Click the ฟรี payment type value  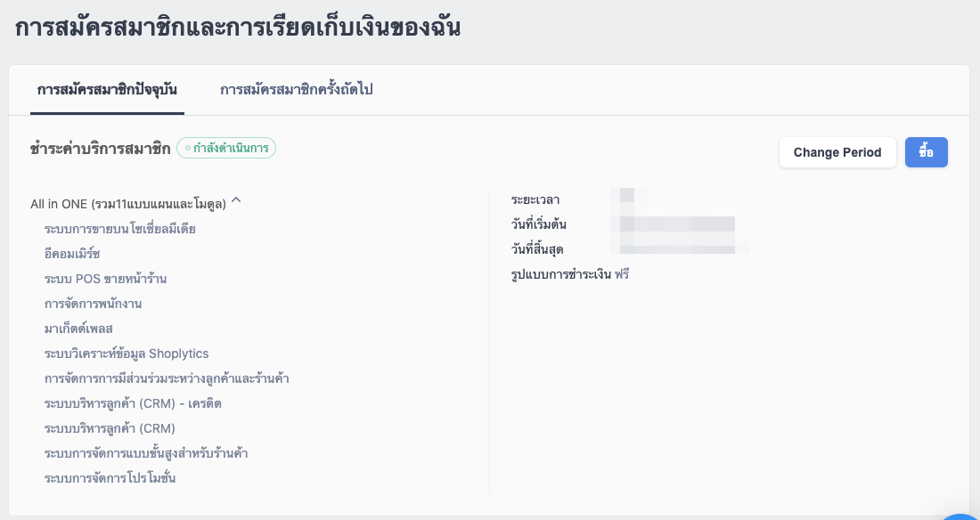pos(622,274)
